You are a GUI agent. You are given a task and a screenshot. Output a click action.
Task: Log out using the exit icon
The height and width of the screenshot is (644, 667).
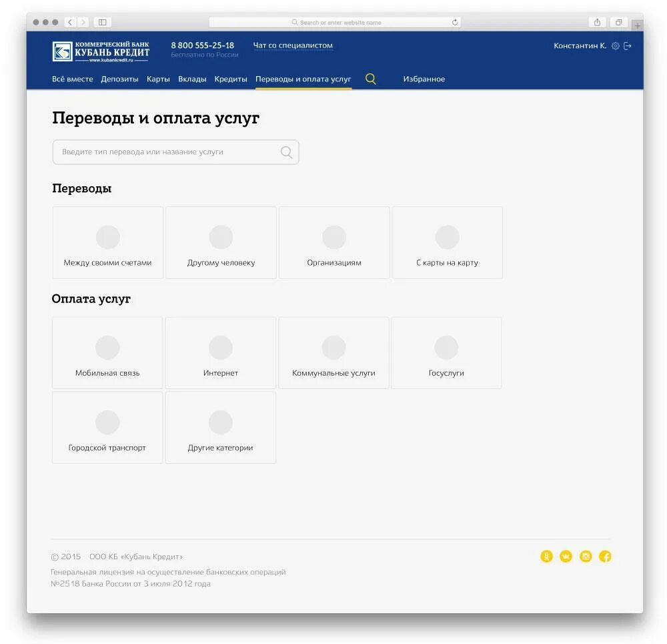[628, 45]
